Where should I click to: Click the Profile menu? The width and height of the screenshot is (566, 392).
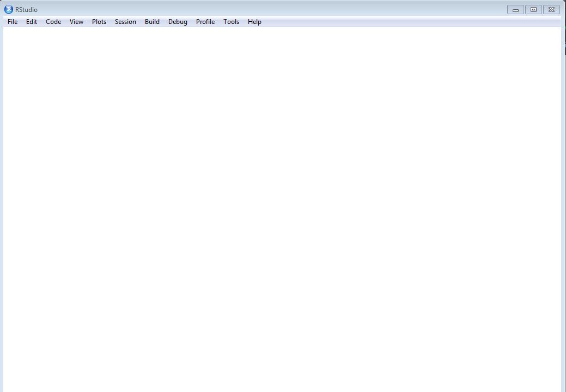[x=205, y=22]
